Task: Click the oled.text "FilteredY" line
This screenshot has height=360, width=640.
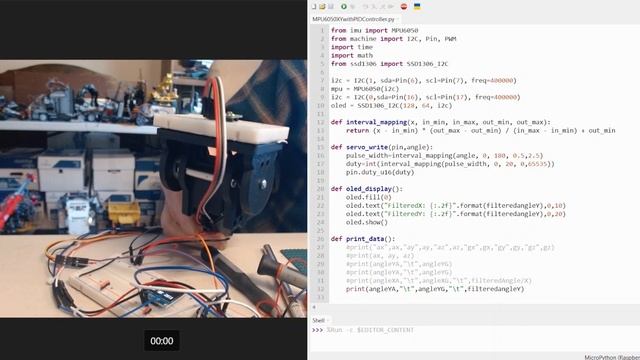Action: tap(456, 214)
